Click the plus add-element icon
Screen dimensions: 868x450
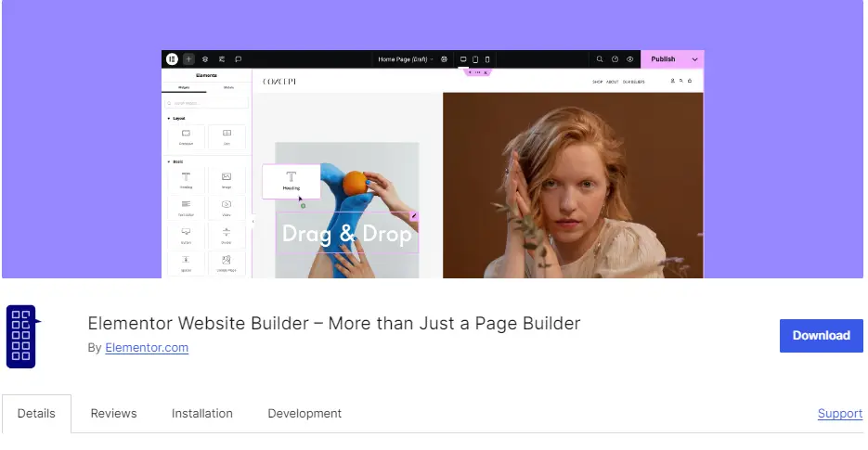click(188, 59)
